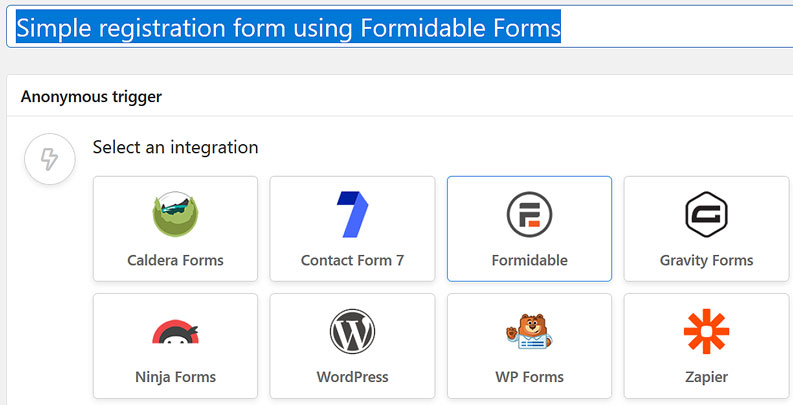Click the 'Select an integration' text
This screenshot has width=793, height=405.
[x=175, y=147]
